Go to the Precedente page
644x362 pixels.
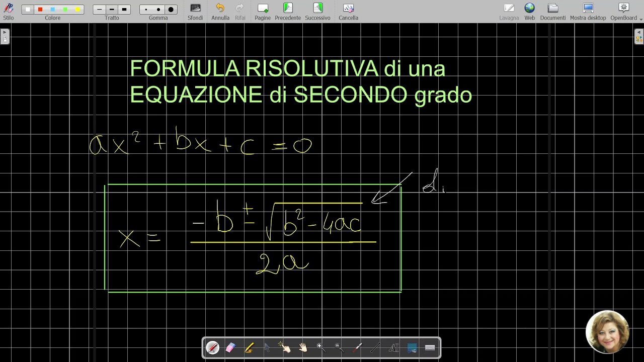(288, 11)
